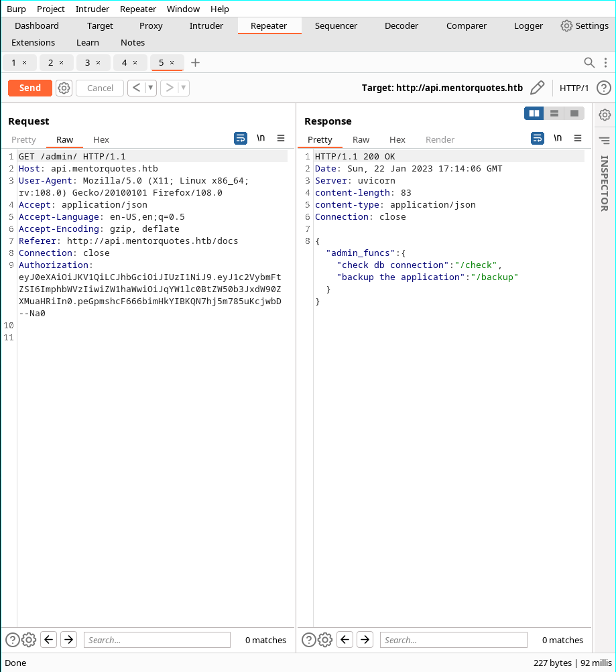This screenshot has height=672, width=616.
Task: Open the Window menu
Action: click(x=183, y=9)
